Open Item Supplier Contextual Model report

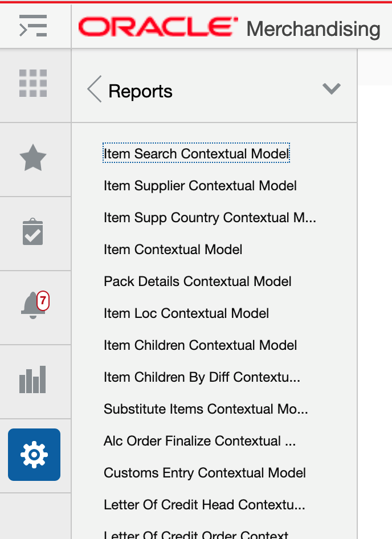(200, 185)
